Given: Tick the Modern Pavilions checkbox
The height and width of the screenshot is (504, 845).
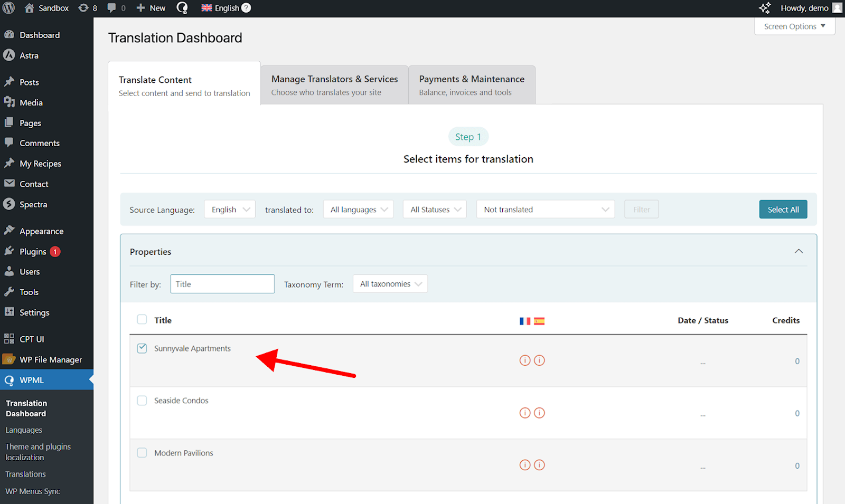Looking at the screenshot, I should coord(142,453).
